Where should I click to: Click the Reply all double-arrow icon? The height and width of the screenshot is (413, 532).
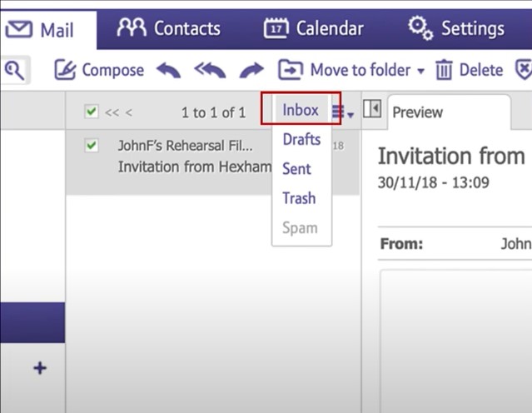point(210,70)
